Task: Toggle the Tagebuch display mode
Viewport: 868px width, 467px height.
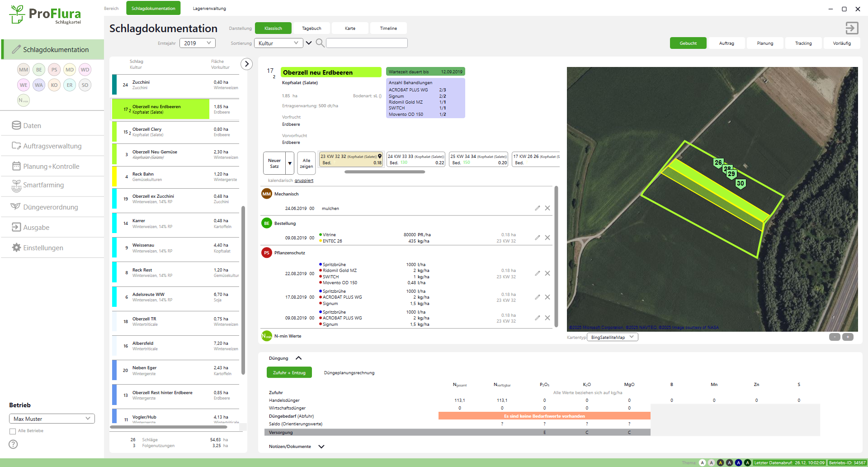Action: [311, 29]
